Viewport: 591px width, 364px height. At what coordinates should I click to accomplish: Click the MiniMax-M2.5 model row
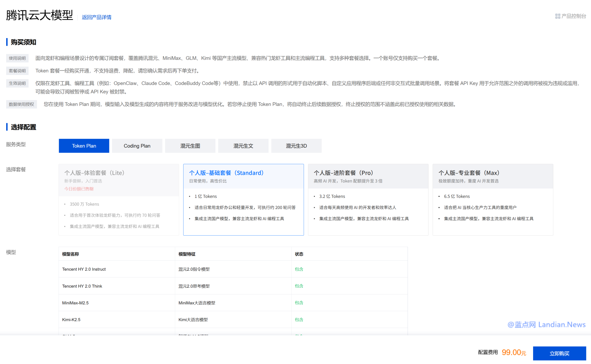click(x=75, y=303)
